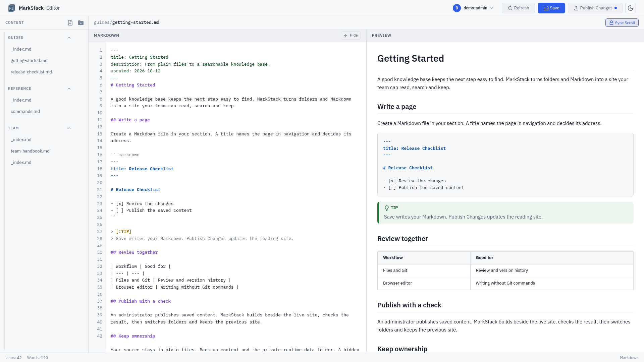Click the '## Review together' editor line
Viewport: 644px width, 362px height.
[134, 252]
